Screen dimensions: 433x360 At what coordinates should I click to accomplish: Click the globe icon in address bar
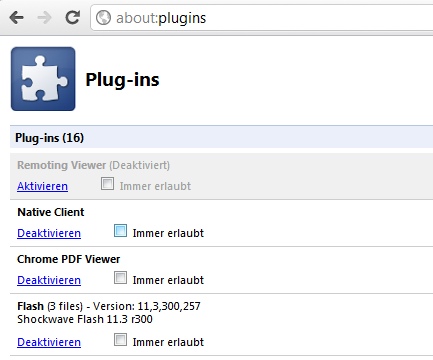tap(103, 18)
